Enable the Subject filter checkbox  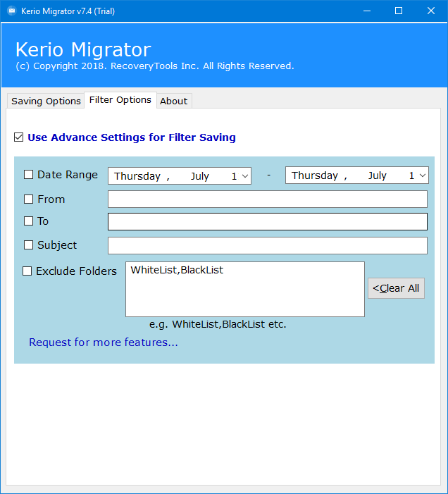[29, 245]
